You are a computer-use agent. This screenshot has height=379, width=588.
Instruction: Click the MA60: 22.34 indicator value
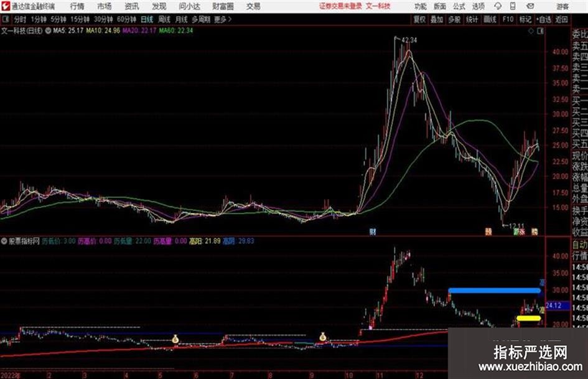tap(176, 30)
